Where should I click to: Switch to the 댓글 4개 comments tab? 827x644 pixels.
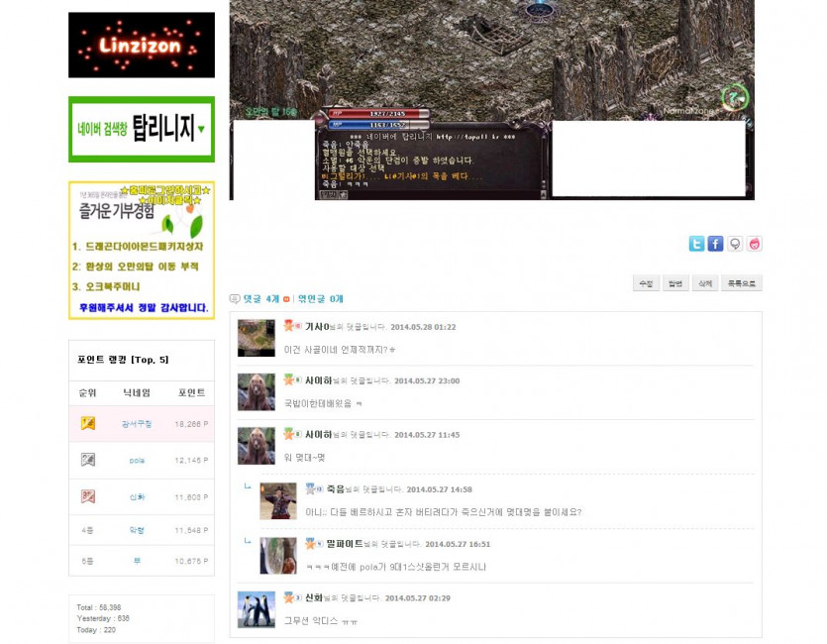pos(260,298)
